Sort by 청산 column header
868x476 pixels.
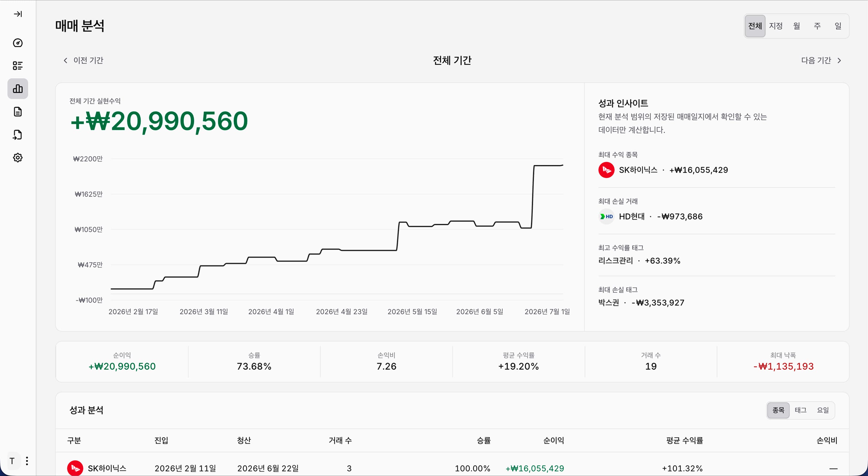click(244, 441)
